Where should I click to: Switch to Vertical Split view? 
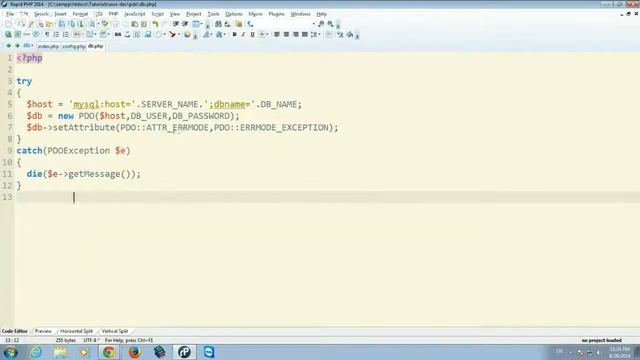pos(115,331)
